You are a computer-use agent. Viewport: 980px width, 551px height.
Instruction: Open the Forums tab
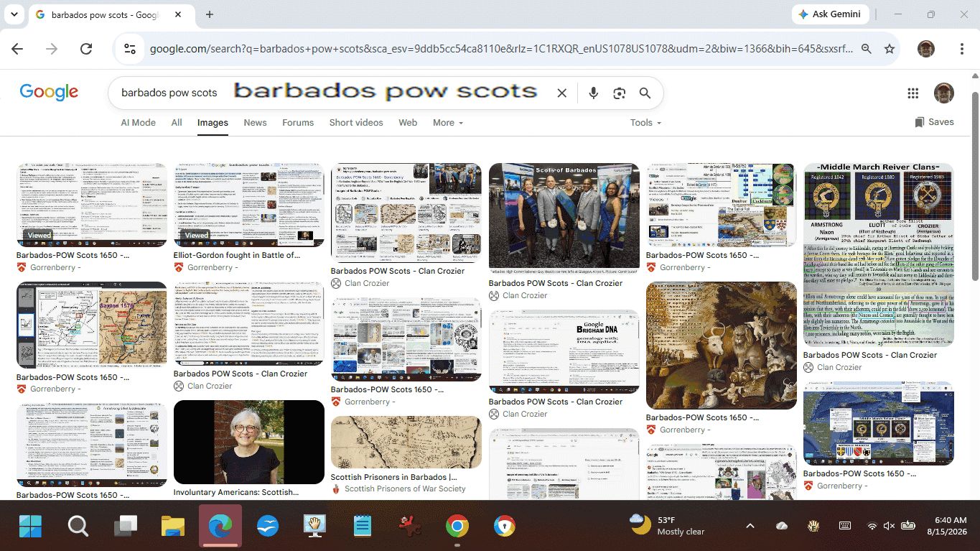pyautogui.click(x=298, y=123)
